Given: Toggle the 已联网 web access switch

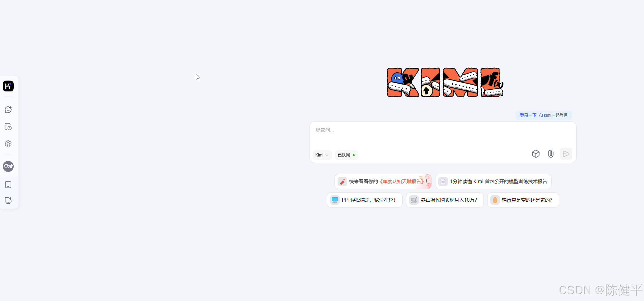Looking at the screenshot, I should [346, 155].
